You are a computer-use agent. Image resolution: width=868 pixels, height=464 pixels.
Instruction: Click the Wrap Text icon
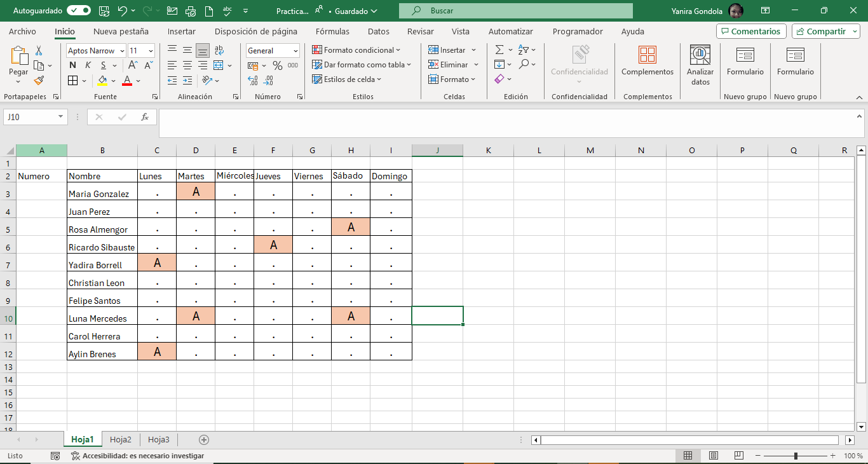(x=219, y=50)
